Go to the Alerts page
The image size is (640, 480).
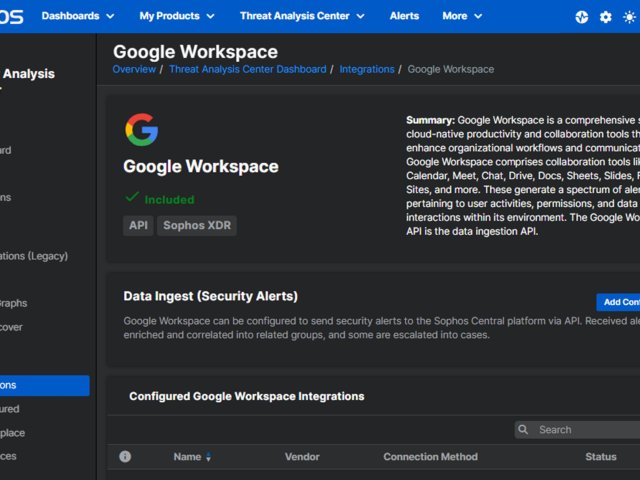pyautogui.click(x=404, y=16)
